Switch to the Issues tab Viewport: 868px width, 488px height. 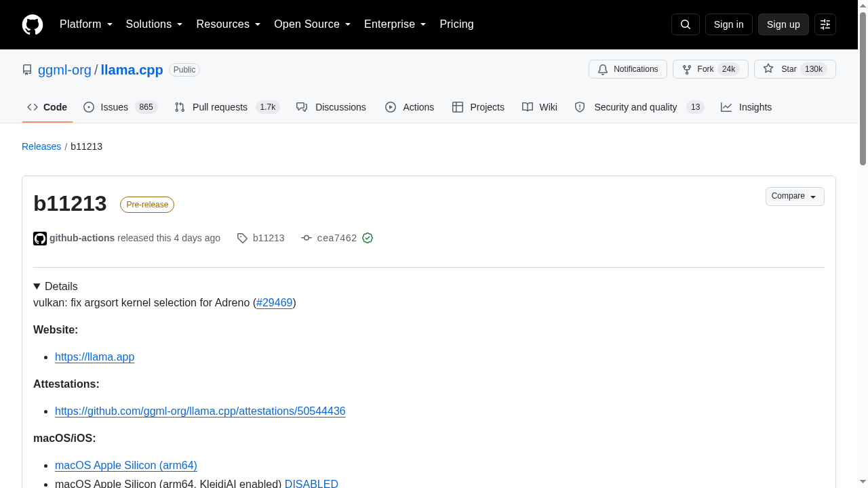click(121, 107)
